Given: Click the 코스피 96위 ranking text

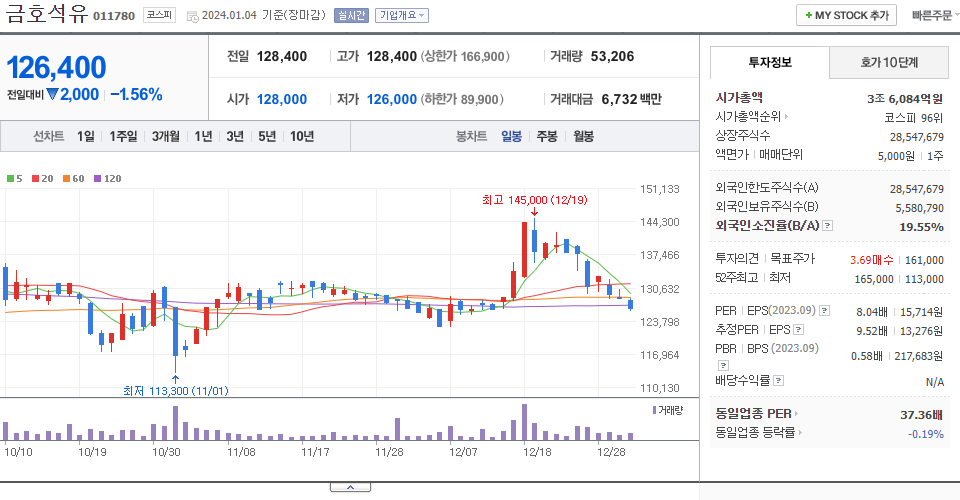Looking at the screenshot, I should 913,118.
